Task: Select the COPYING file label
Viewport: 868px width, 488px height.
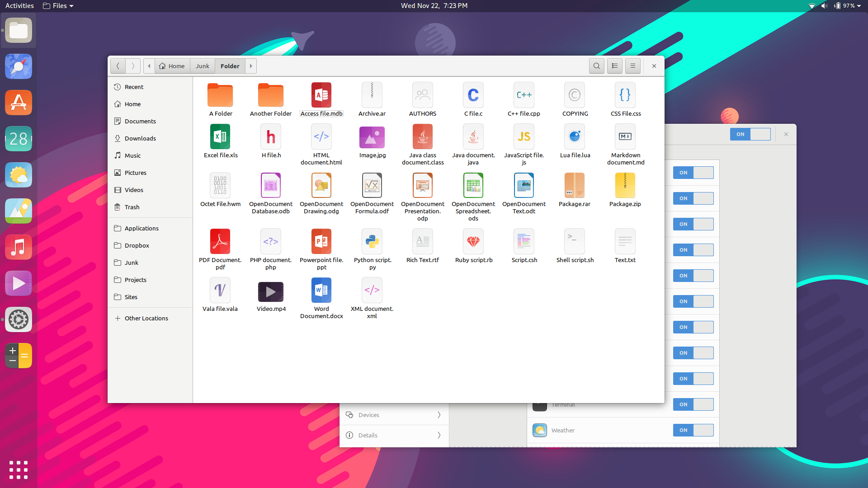Action: click(575, 113)
